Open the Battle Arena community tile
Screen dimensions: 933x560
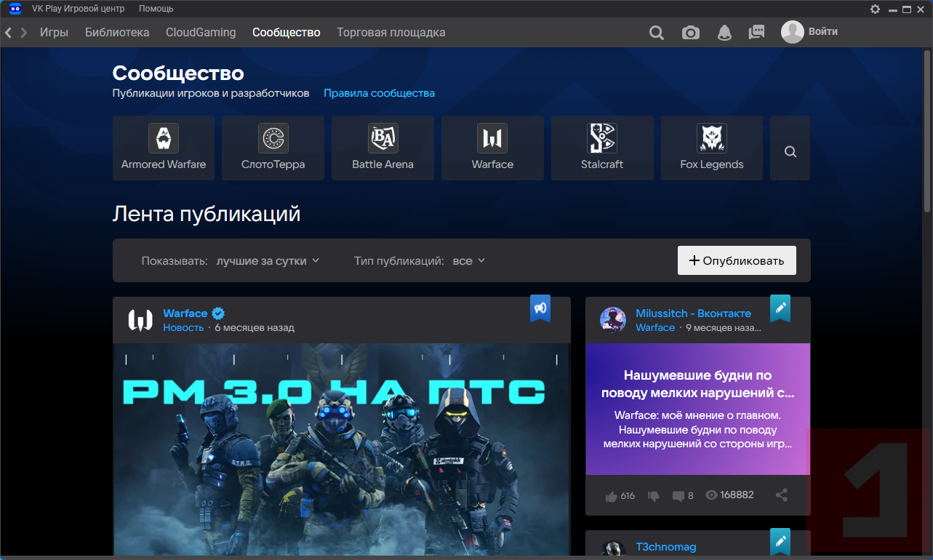[x=383, y=148]
